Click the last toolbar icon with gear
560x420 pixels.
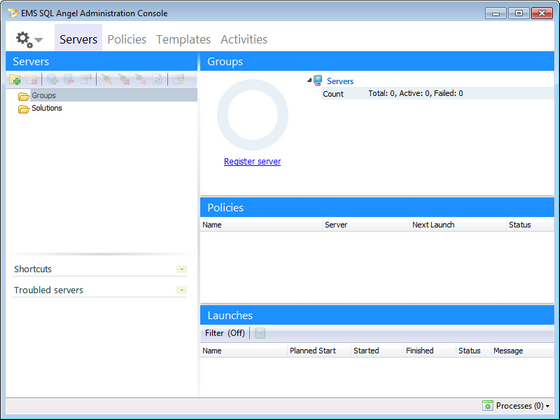pos(178,79)
